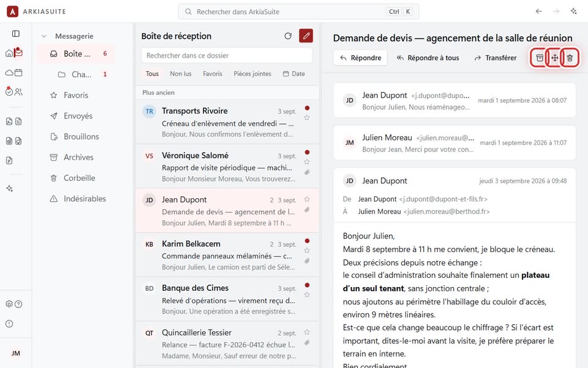Screen dimensions: 588x368
Task: Open settings gear icon
Action: point(9,304)
